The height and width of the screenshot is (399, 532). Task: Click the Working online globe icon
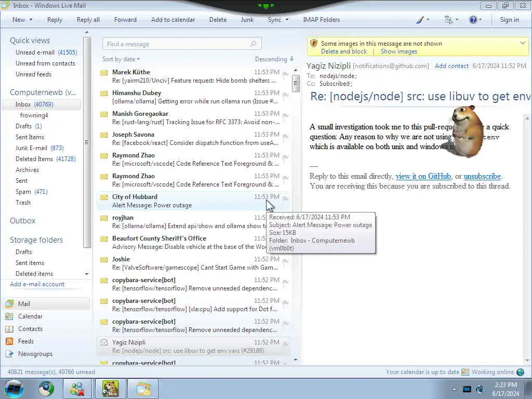tap(520, 372)
